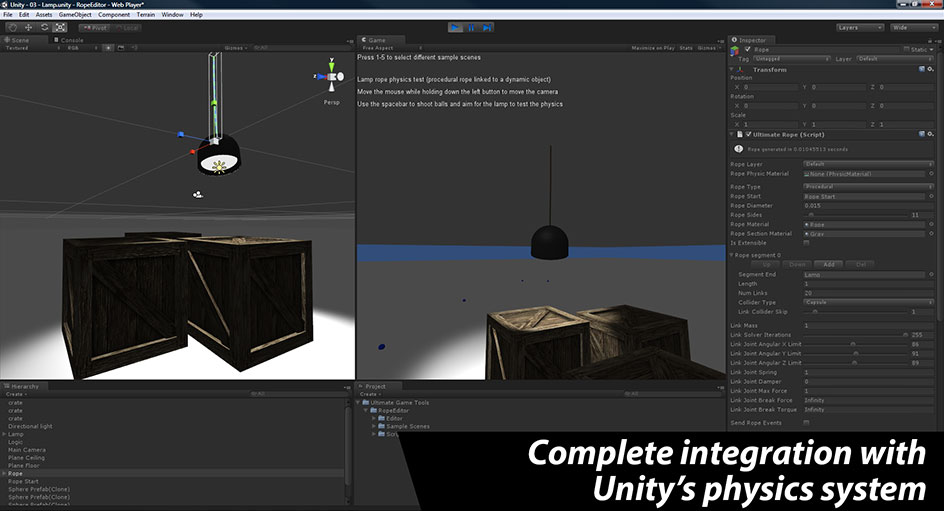This screenshot has height=511, width=944.
Task: Enable Send Rope Events checkbox
Action: click(x=806, y=423)
